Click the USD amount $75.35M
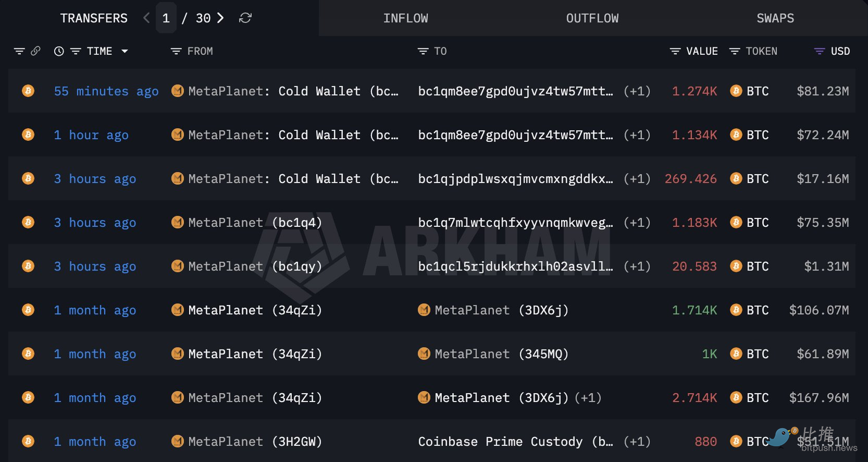Viewport: 868px width, 462px height. (823, 223)
